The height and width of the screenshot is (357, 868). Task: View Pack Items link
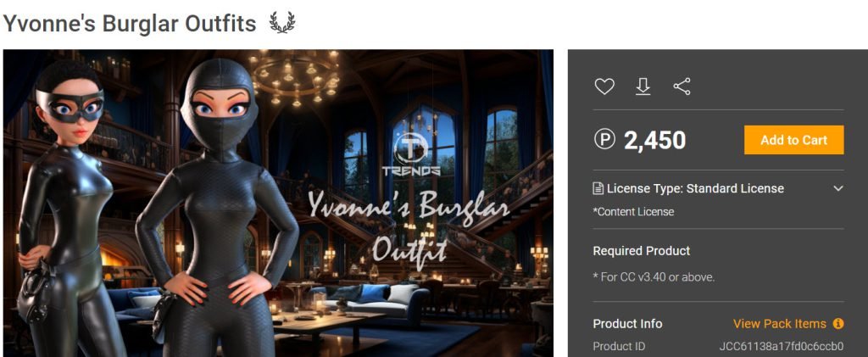(x=780, y=323)
